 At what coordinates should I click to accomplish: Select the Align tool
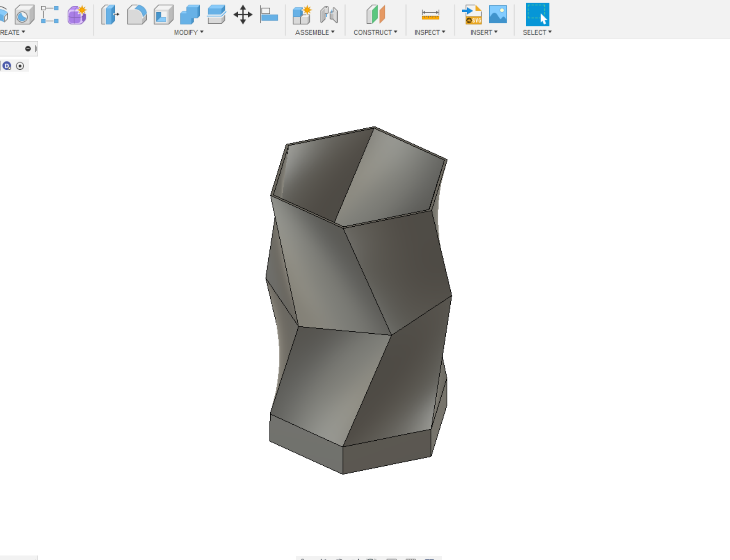[x=269, y=15]
